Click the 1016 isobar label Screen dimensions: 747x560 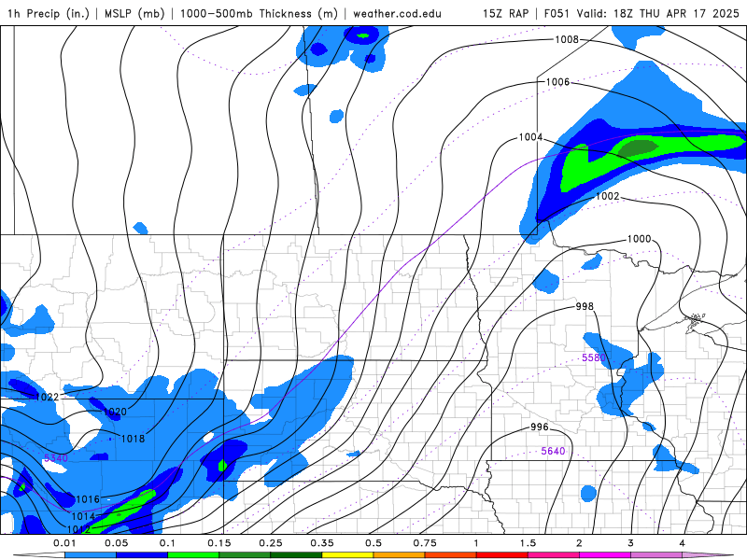(x=88, y=499)
